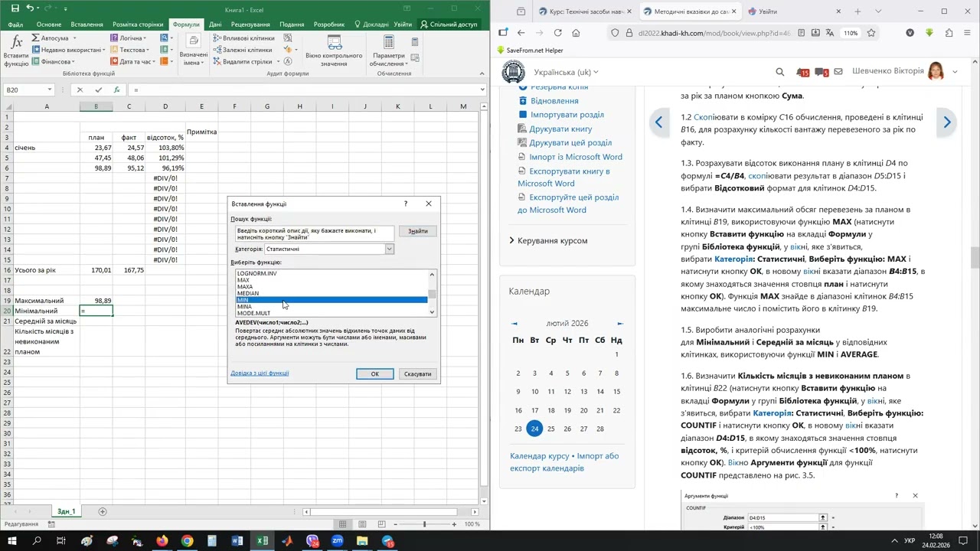Open the notifications bell showing 15
This screenshot has height=551, width=980.
point(802,72)
